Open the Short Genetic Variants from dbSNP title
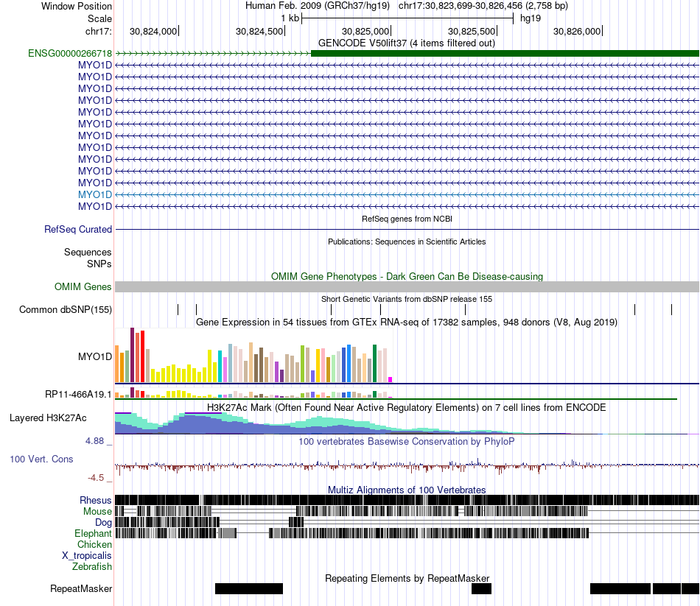Screen dimensions: 700x606 (407, 299)
